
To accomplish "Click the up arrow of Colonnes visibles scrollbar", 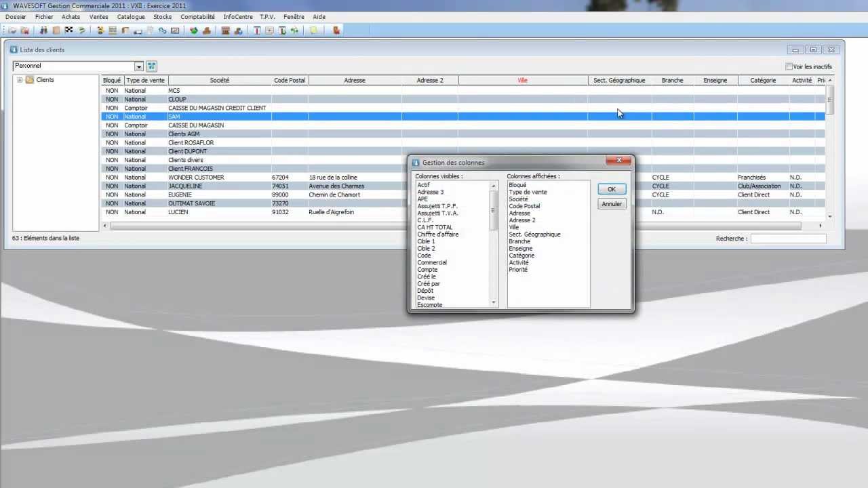I will point(494,186).
